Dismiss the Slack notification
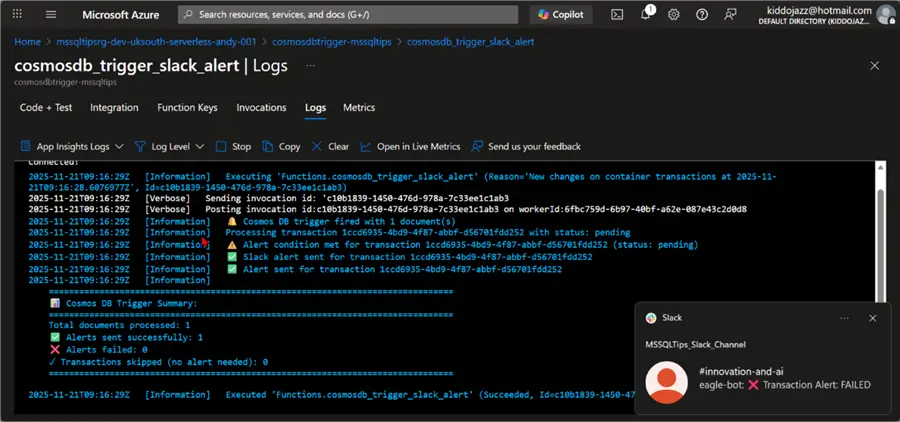This screenshot has height=422, width=900. click(x=872, y=318)
